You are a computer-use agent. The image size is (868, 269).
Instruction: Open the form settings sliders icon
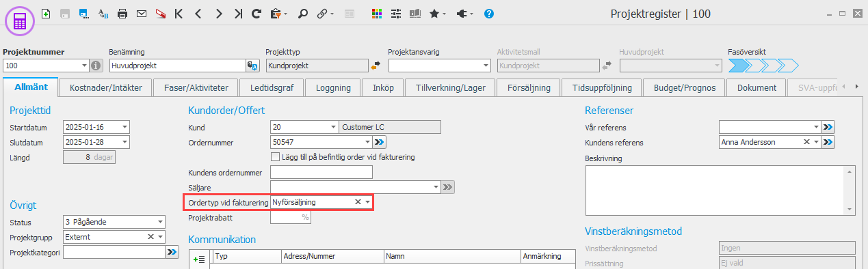coord(396,13)
